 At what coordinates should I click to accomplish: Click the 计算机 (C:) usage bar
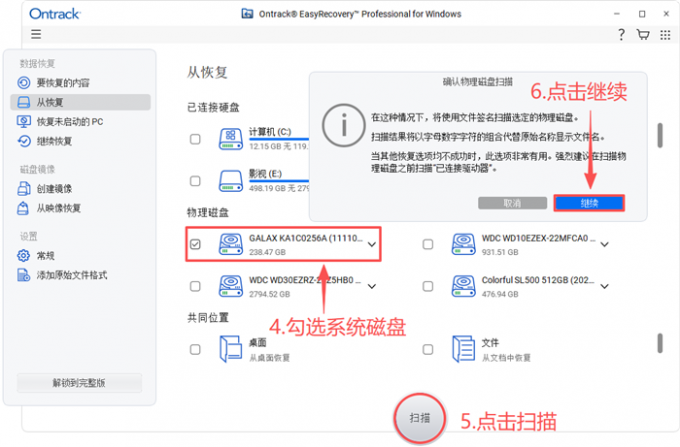click(x=279, y=139)
